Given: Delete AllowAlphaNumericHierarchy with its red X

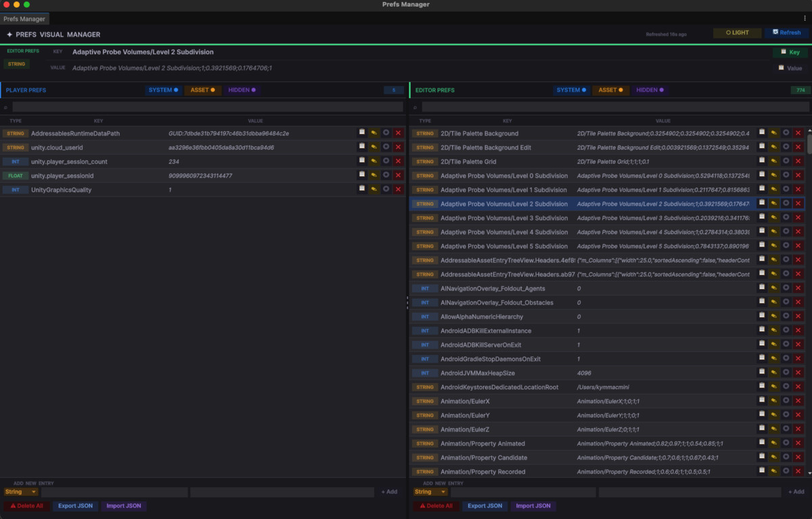Looking at the screenshot, I should point(798,317).
